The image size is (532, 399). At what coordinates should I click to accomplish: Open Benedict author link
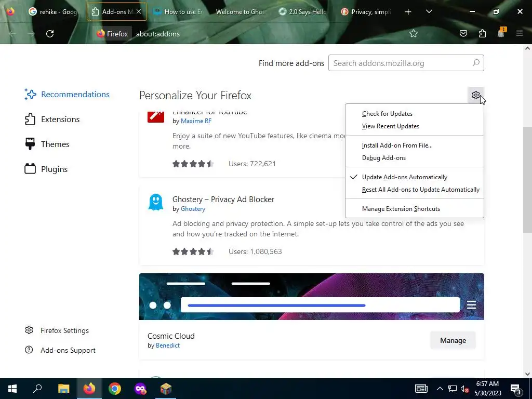168,345
